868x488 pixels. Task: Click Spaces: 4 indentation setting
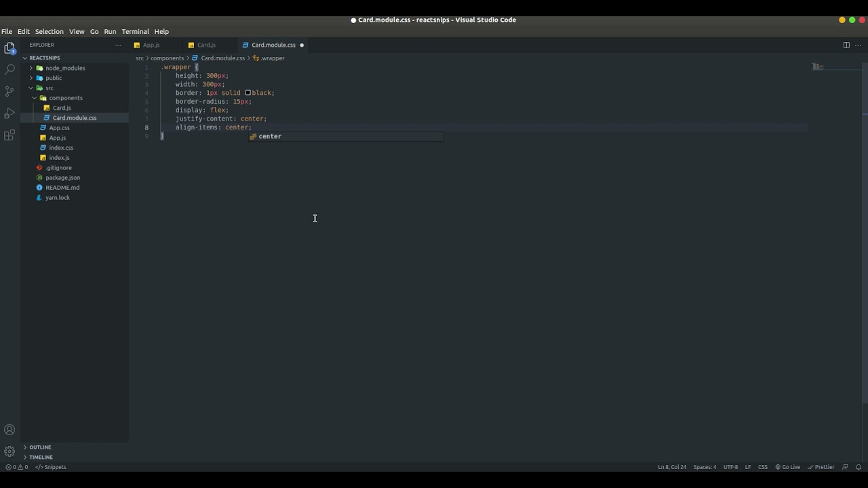[705, 467]
